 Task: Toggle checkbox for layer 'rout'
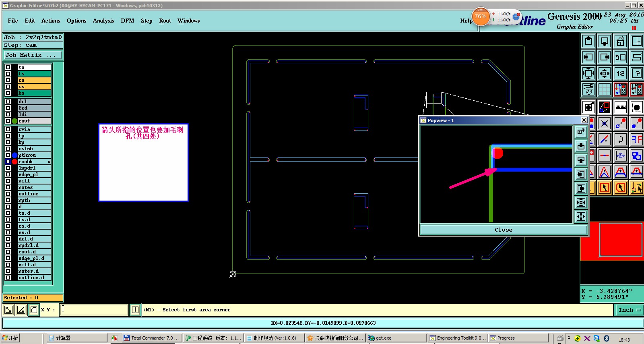pyautogui.click(x=8, y=121)
